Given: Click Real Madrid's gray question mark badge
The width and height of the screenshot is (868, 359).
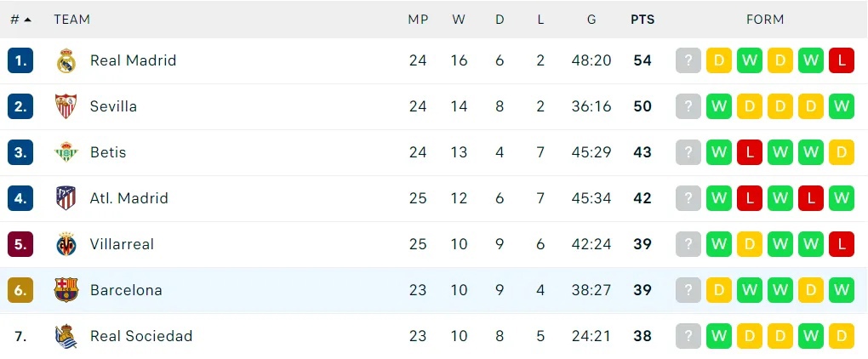Looking at the screenshot, I should point(688,61).
